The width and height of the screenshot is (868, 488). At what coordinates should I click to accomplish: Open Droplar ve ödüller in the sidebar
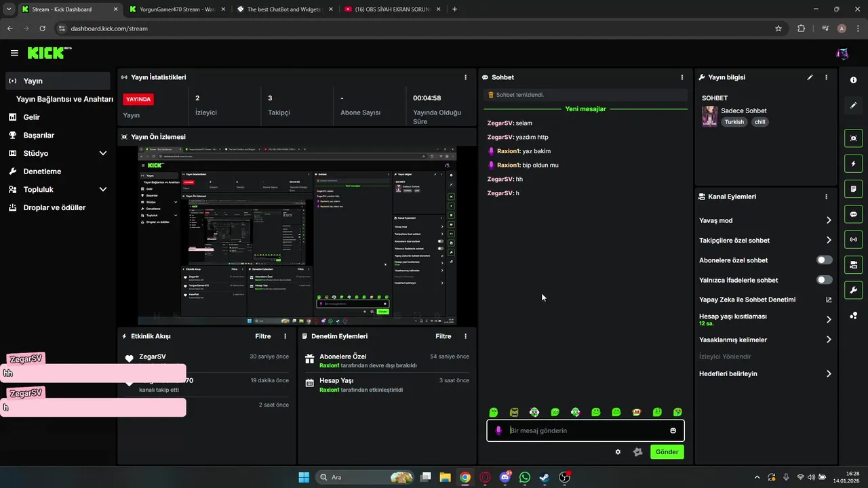tap(58, 207)
